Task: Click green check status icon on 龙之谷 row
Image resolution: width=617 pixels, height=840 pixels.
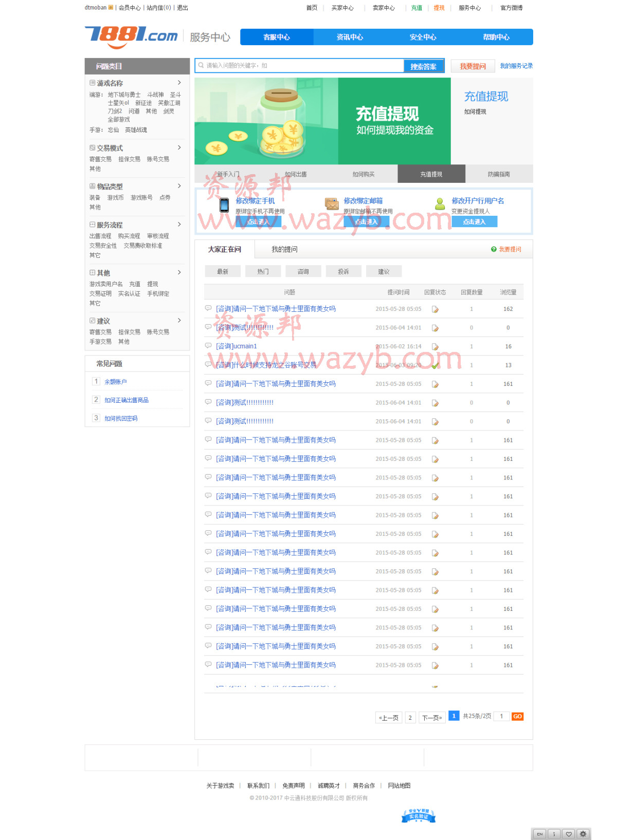Action: tap(435, 365)
